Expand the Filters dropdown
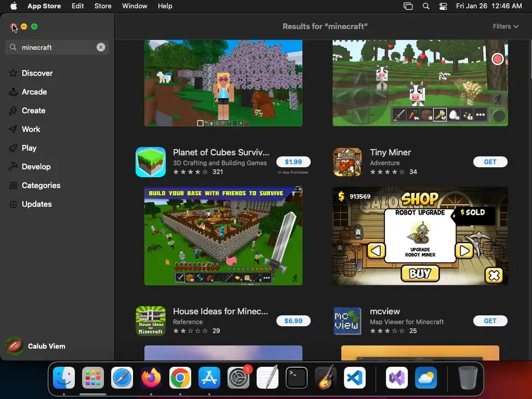Image resolution: width=532 pixels, height=399 pixels. click(506, 26)
